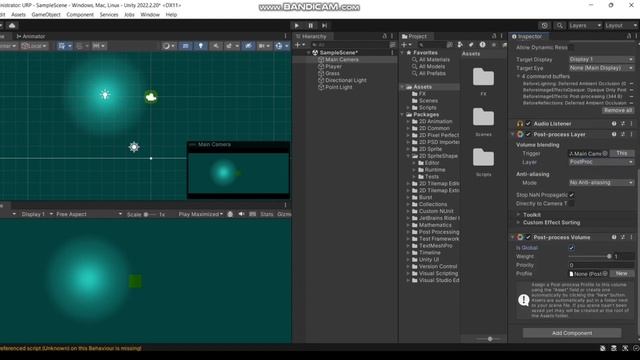The width and height of the screenshot is (640, 360).
Task: Mute audio in Game view
Action: pos(241,214)
